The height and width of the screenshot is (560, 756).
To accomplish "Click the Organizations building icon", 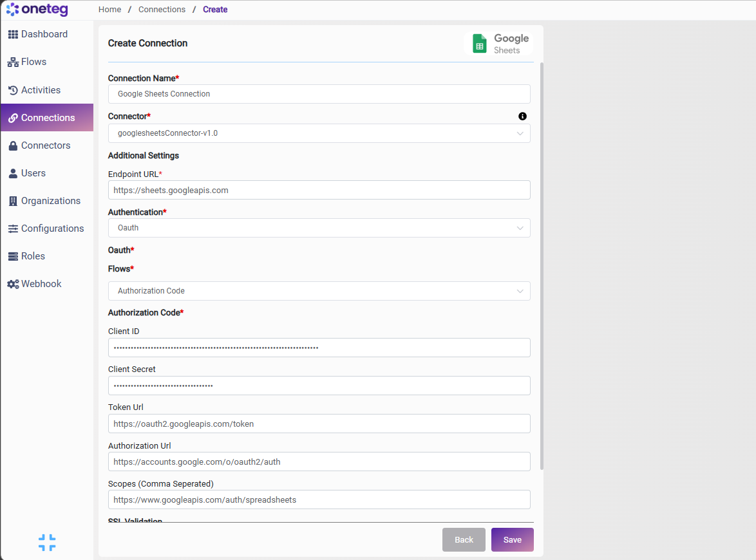I will click(13, 201).
